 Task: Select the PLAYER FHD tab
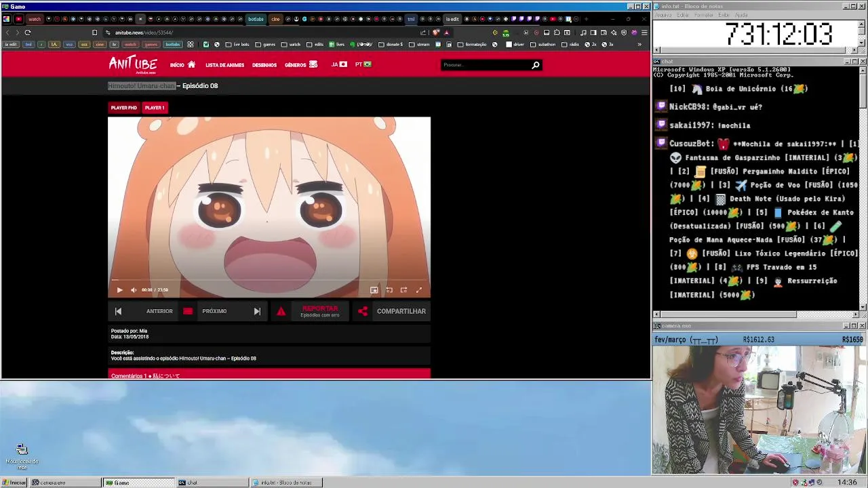[124, 108]
